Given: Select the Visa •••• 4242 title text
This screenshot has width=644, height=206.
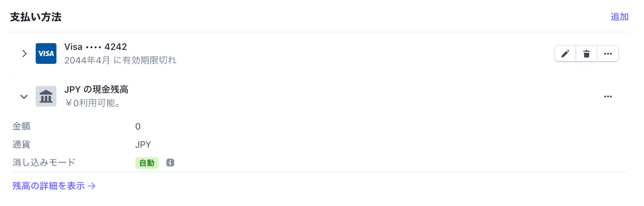Looking at the screenshot, I should coord(96,47).
